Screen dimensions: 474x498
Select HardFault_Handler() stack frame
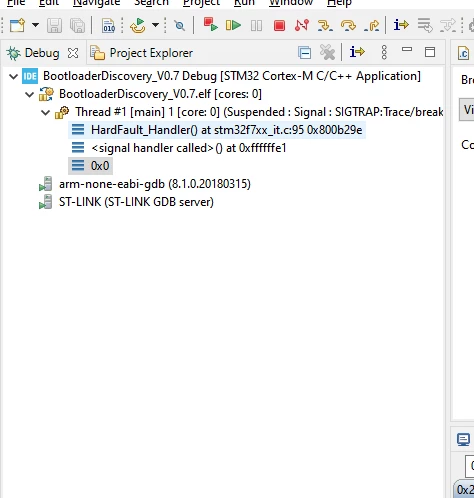tap(217, 130)
